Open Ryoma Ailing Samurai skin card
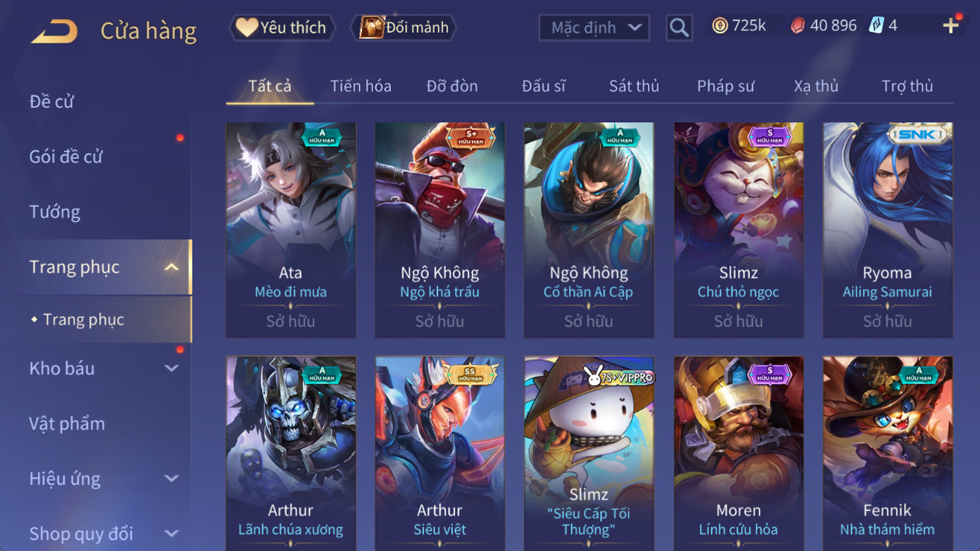This screenshot has width=980, height=551. click(x=888, y=230)
